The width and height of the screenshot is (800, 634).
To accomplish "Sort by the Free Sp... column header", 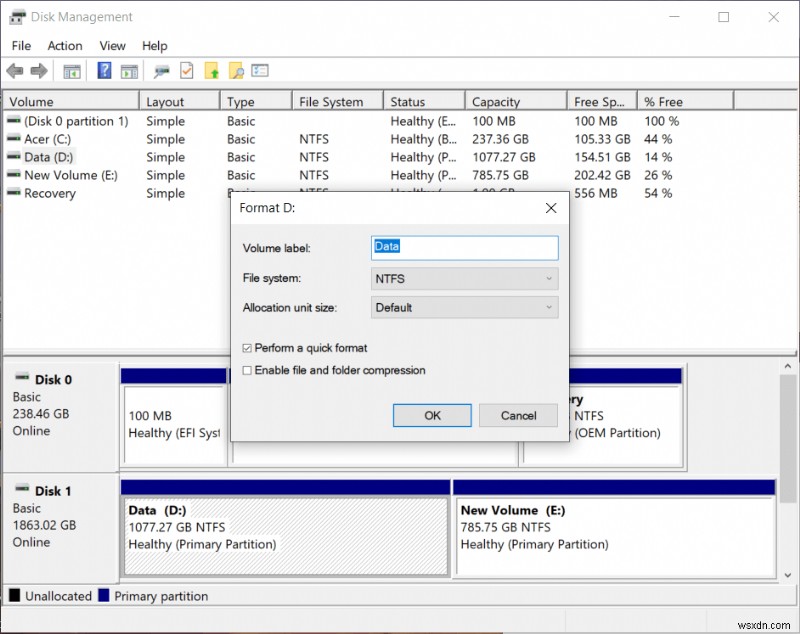I will (x=602, y=102).
